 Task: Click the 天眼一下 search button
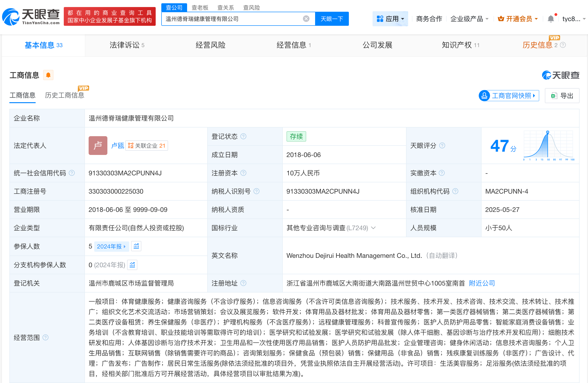coord(332,19)
